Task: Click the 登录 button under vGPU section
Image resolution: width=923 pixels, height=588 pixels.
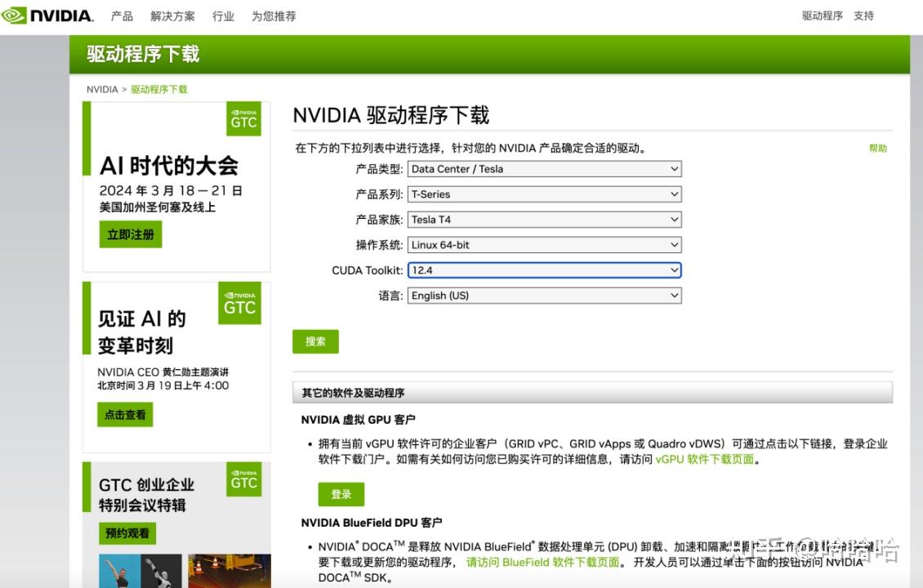Action: [341, 494]
